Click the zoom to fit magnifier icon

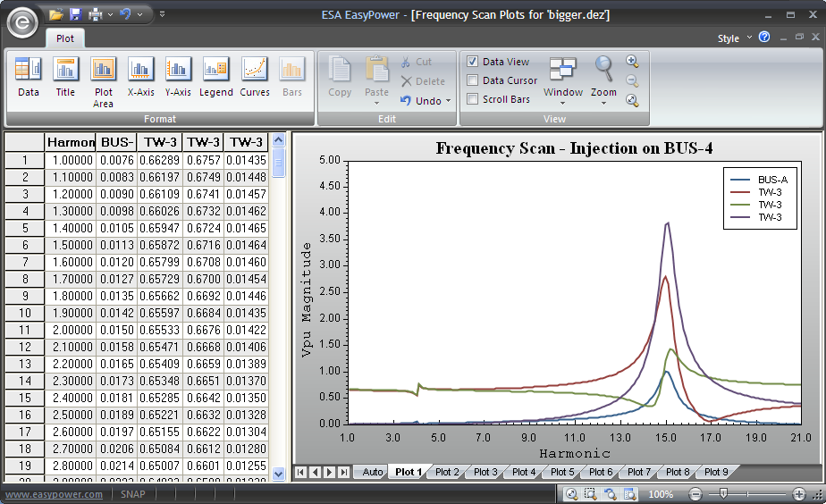tap(632, 100)
